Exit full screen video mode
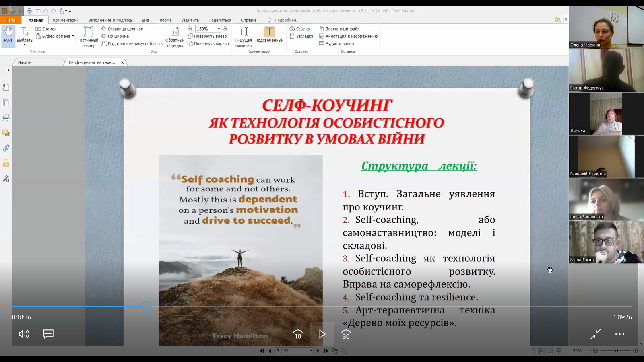Viewport: 644px width, 362px height. pos(596,334)
